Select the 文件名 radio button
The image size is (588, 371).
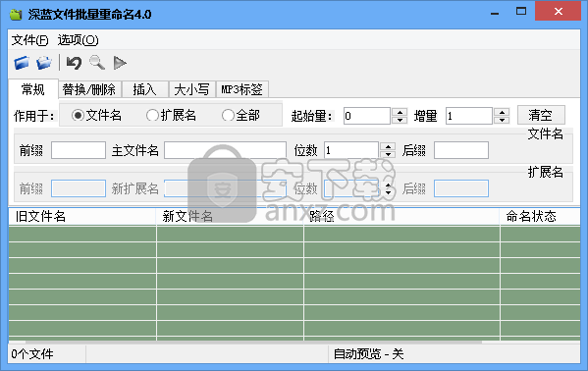[x=97, y=115]
